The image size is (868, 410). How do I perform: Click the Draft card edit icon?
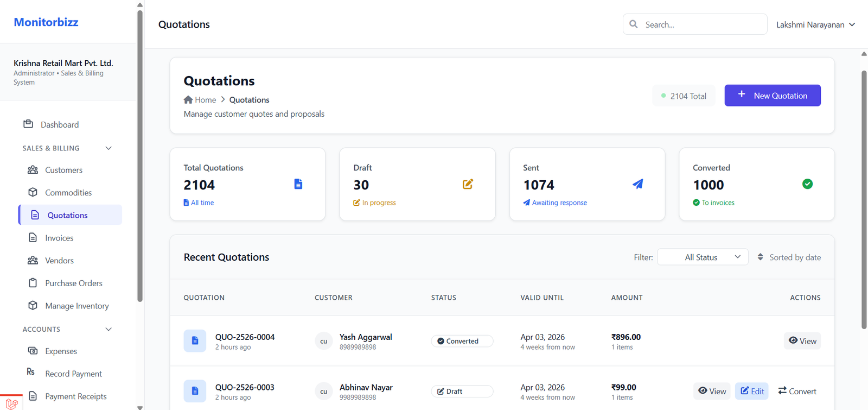(x=468, y=184)
